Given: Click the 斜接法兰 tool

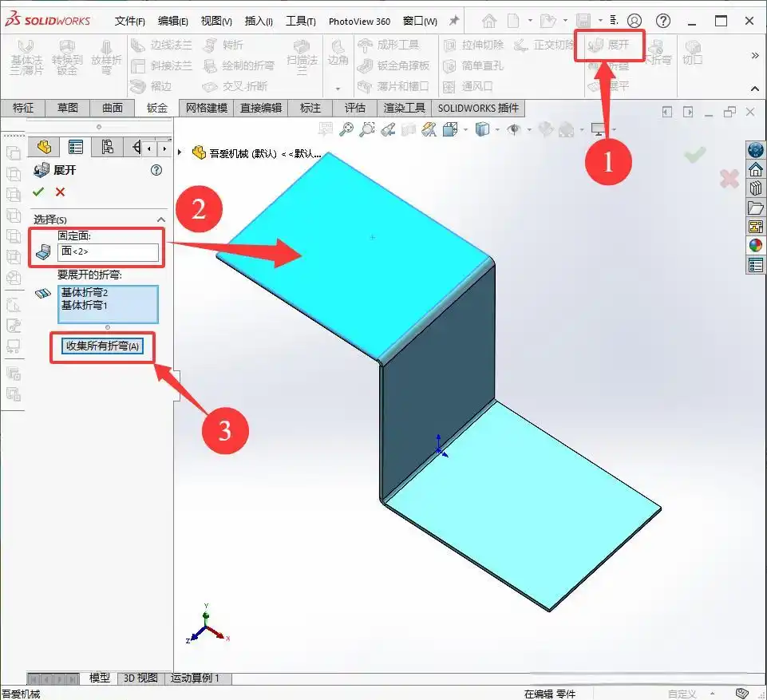Looking at the screenshot, I should tap(161, 65).
